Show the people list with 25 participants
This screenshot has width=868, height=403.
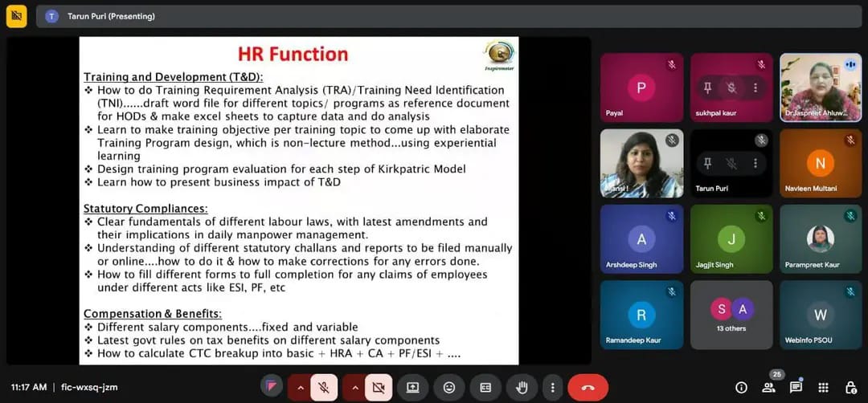768,387
